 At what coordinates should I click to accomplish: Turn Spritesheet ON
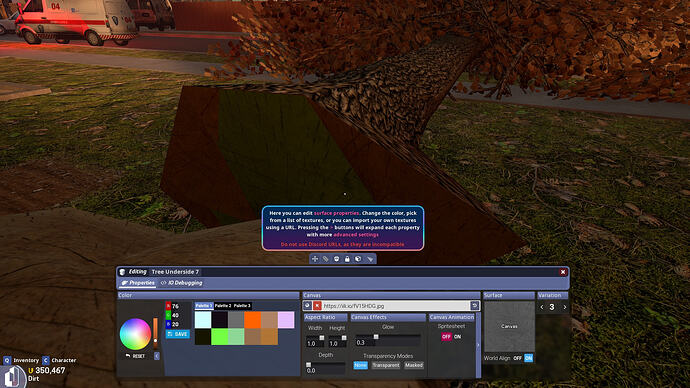click(x=458, y=337)
